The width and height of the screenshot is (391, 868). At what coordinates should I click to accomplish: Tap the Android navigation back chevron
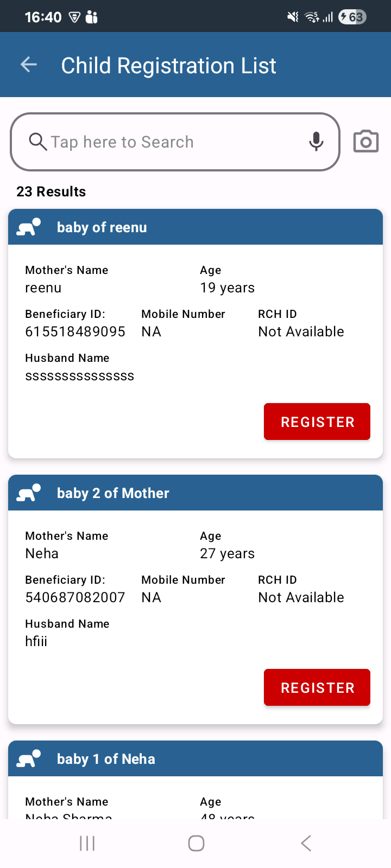(306, 843)
